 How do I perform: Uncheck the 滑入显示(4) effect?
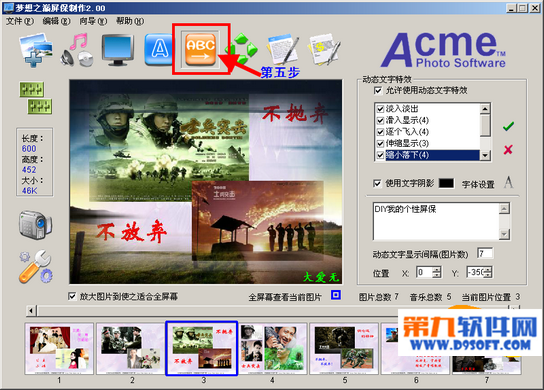click(380, 120)
